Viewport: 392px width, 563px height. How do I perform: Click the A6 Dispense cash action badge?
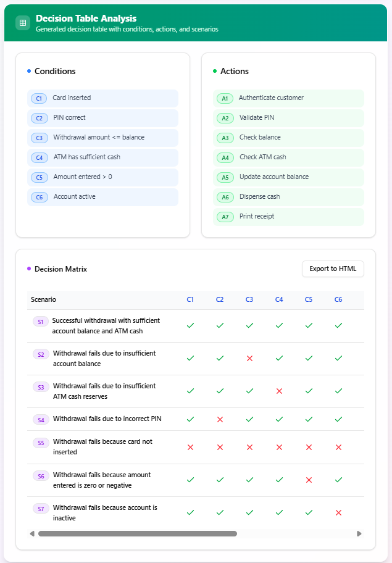225,197
